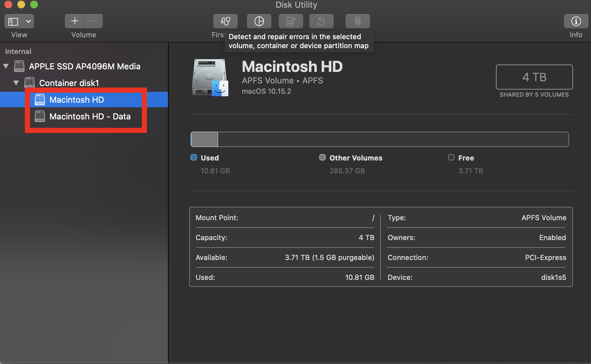
Task: Click the 4 TB capacity badge
Action: tap(534, 77)
